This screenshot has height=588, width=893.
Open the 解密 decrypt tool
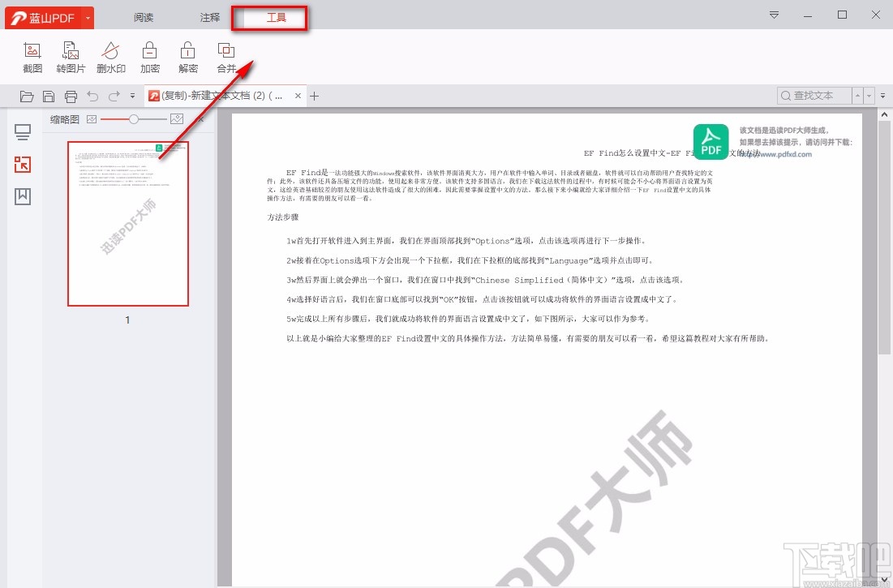[188, 58]
